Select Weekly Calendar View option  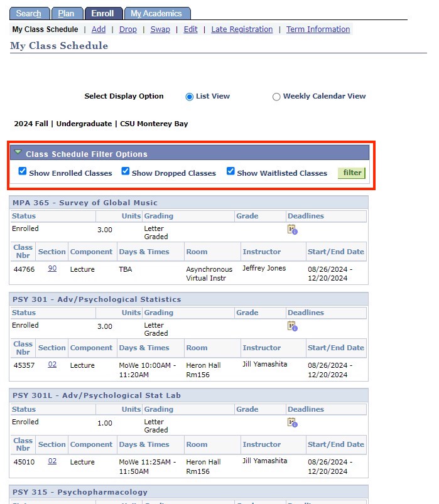click(x=276, y=97)
